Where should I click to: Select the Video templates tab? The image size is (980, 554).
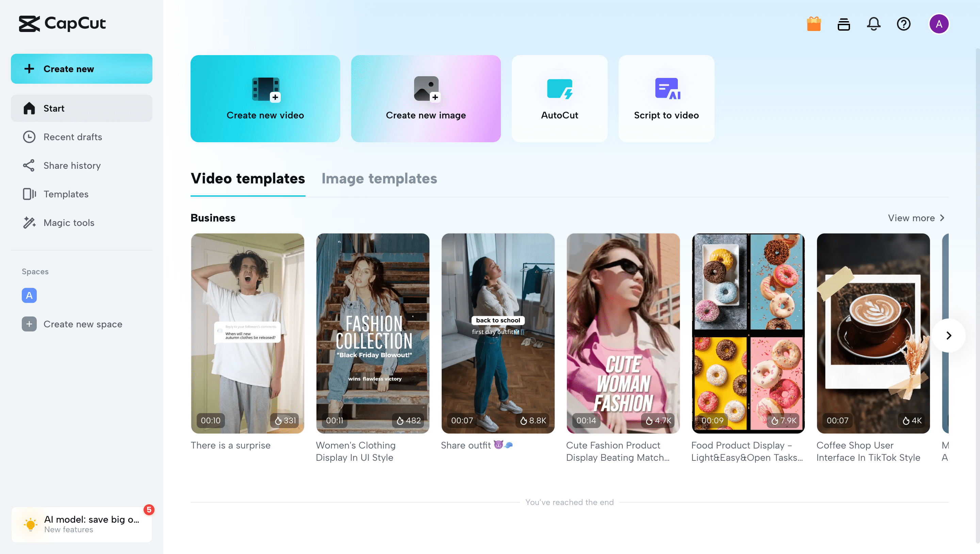248,178
